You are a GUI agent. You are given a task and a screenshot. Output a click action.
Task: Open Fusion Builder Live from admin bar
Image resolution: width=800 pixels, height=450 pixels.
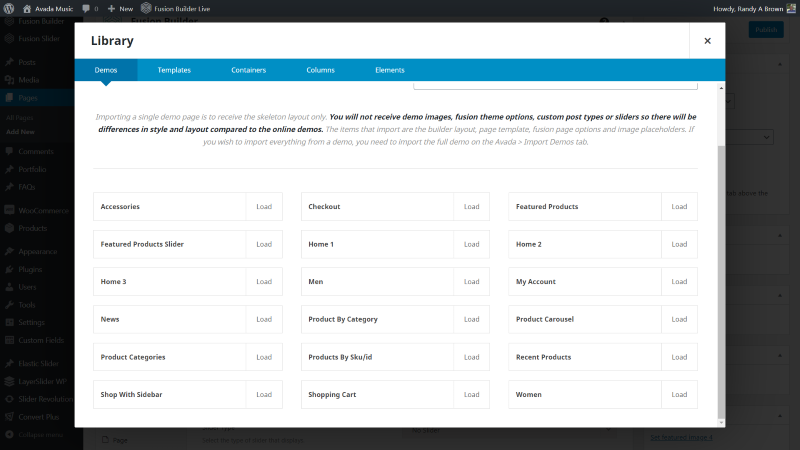tap(176, 9)
